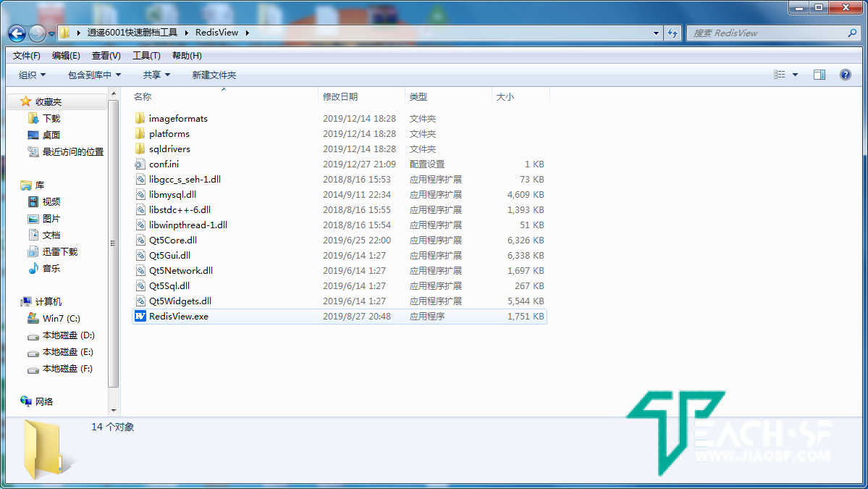Image resolution: width=868 pixels, height=489 pixels.
Task: Open the 组织 dropdown menu
Action: coord(30,74)
